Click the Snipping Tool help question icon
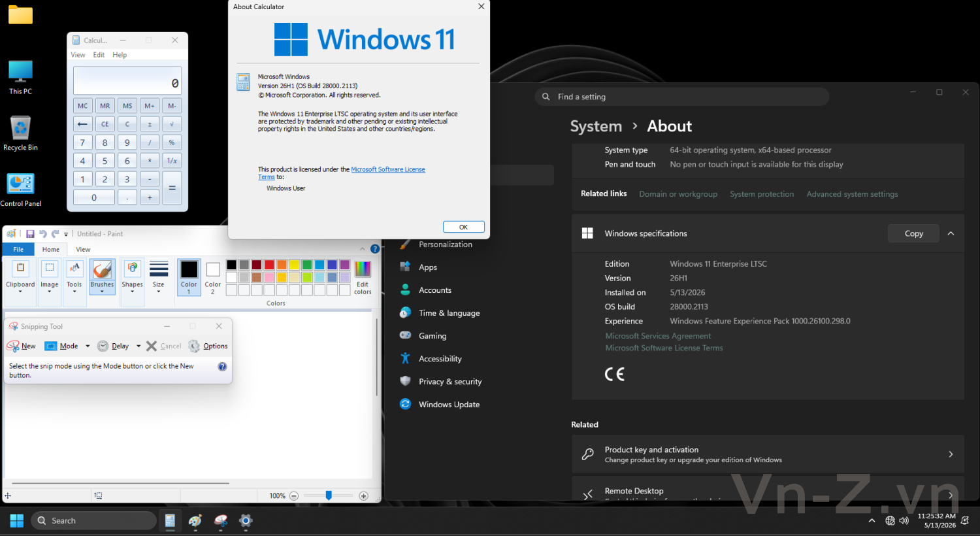Screen dimensions: 980x536 (222, 367)
